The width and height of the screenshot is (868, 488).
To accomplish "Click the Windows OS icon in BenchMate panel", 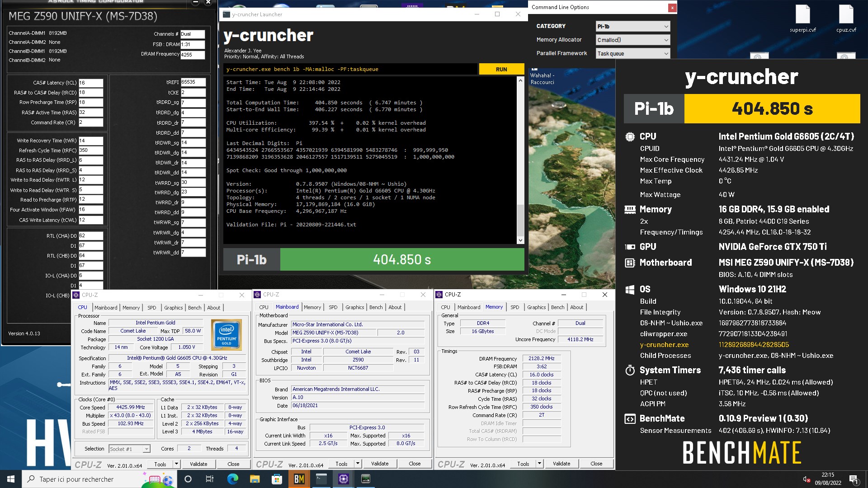I will tap(630, 290).
